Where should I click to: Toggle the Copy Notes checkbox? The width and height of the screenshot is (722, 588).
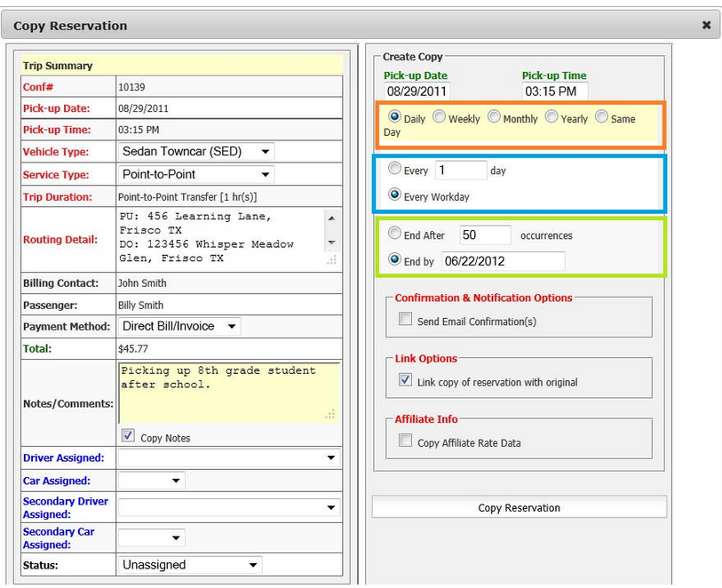tap(128, 436)
